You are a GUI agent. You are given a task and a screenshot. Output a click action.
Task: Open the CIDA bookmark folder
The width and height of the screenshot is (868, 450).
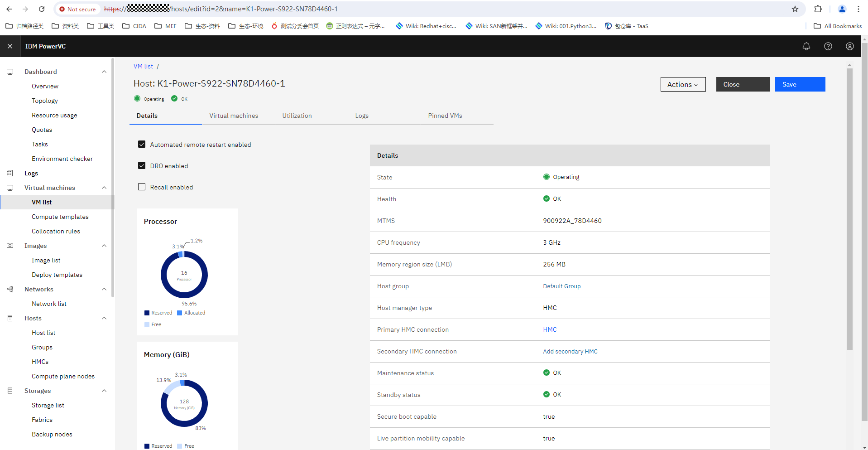coord(134,26)
